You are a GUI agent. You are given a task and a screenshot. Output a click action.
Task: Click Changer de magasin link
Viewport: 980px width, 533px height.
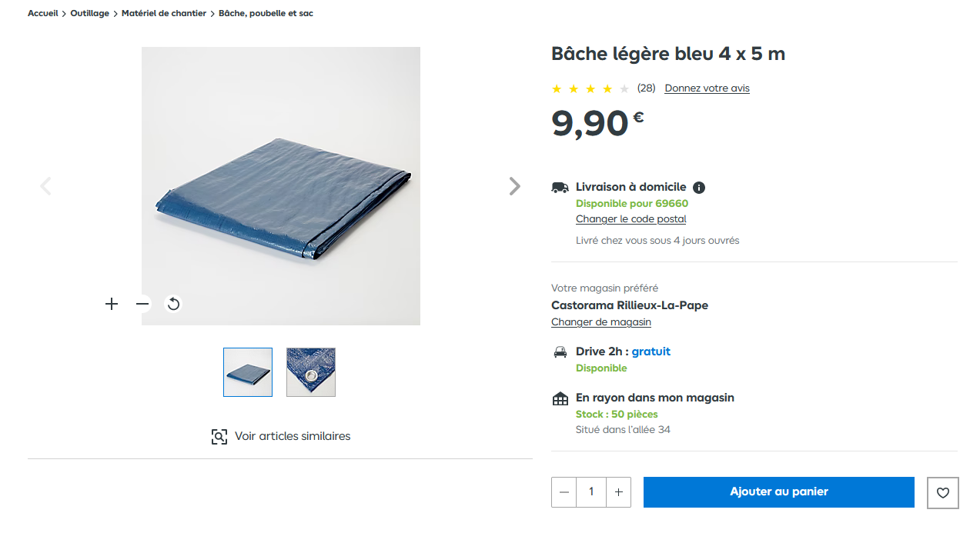point(601,322)
